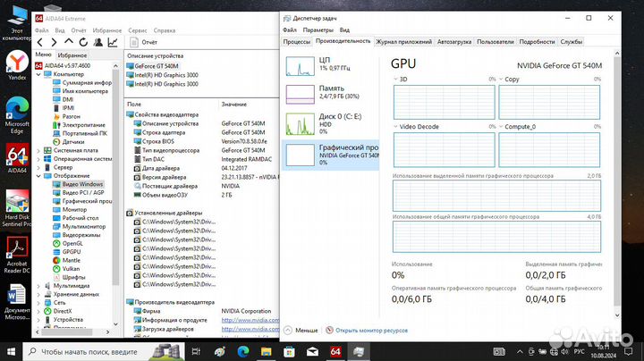Select Видео Windows tree item
The image size is (644, 361).
(78, 184)
